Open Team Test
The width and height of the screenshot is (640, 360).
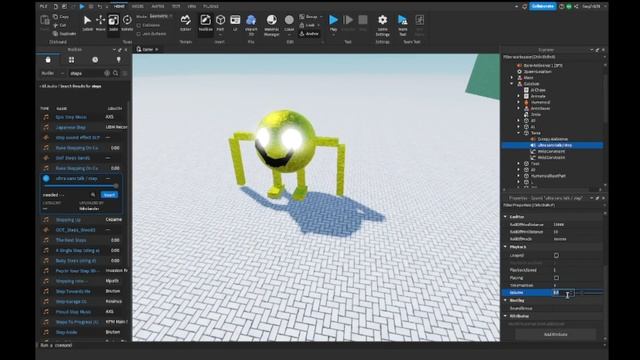pos(402,24)
